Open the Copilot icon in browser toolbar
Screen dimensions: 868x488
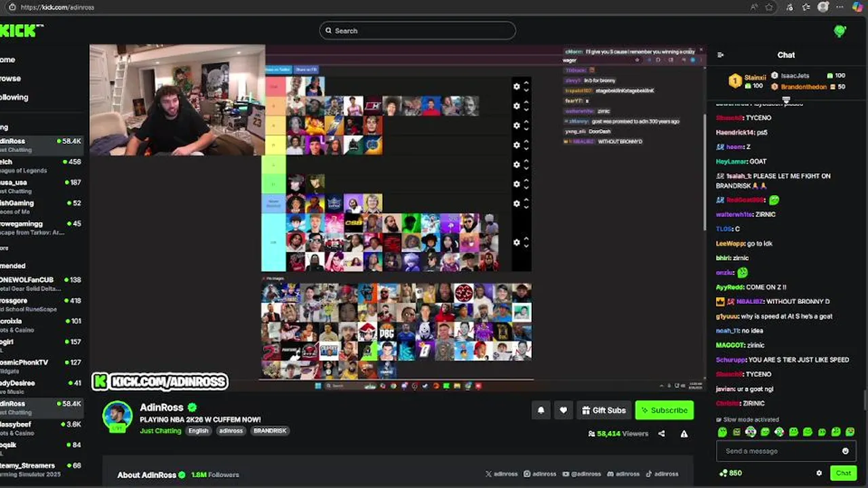(x=858, y=7)
